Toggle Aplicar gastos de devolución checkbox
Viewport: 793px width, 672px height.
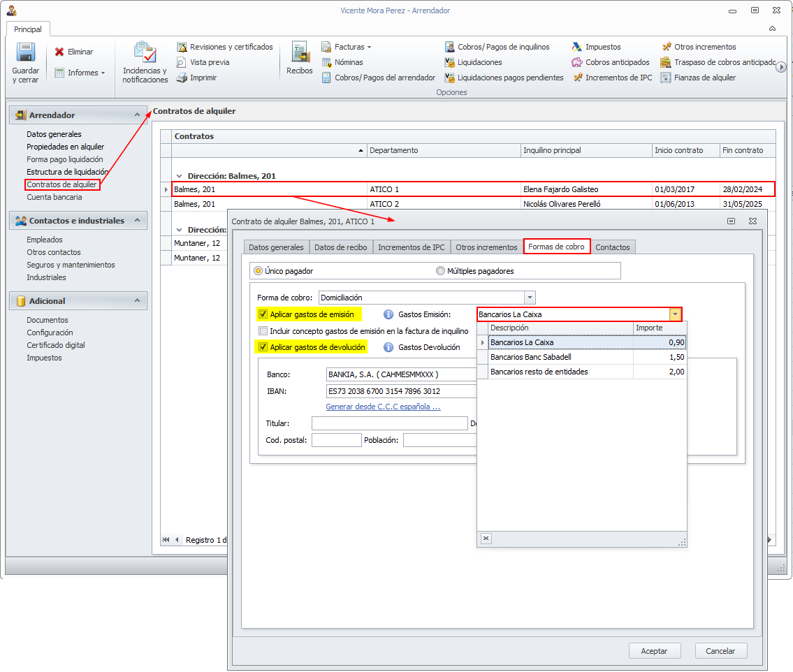point(263,347)
